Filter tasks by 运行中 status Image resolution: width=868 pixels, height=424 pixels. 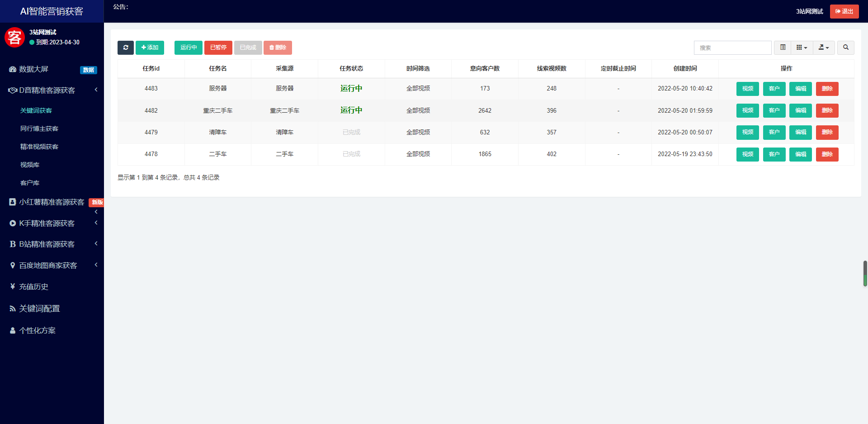click(x=189, y=48)
